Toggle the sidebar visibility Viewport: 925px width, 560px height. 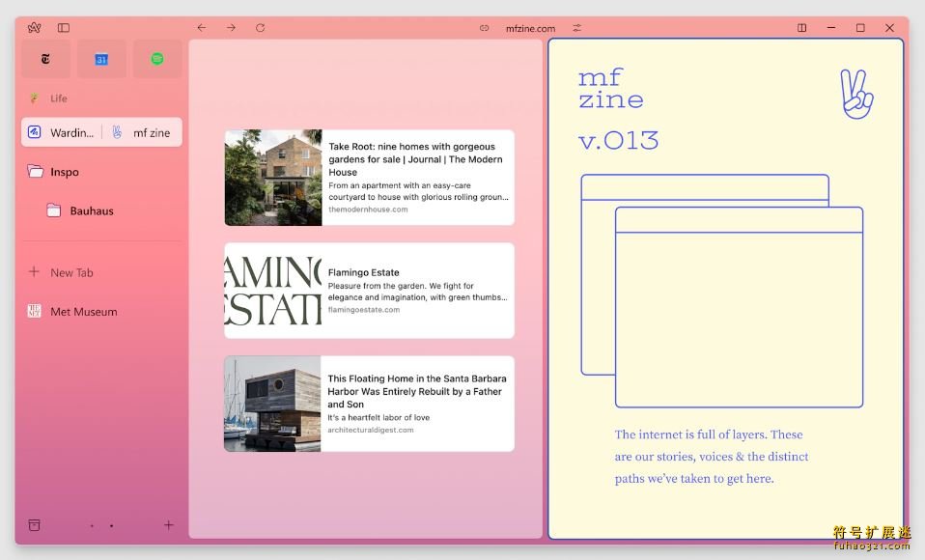pos(64,28)
